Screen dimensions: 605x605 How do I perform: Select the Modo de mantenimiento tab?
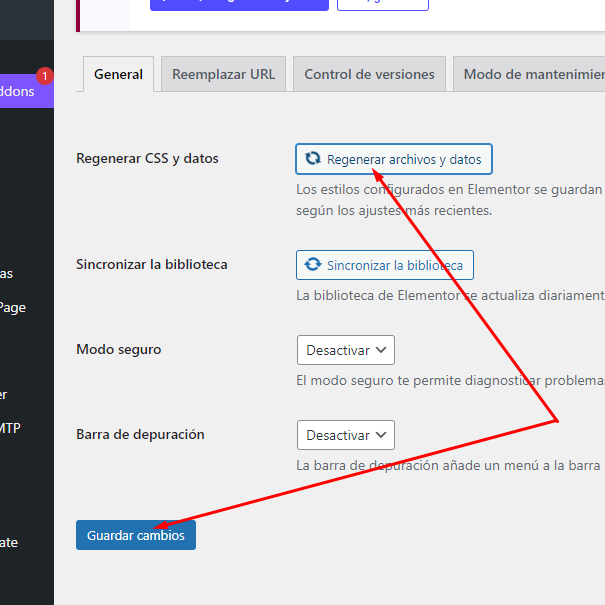(532, 74)
